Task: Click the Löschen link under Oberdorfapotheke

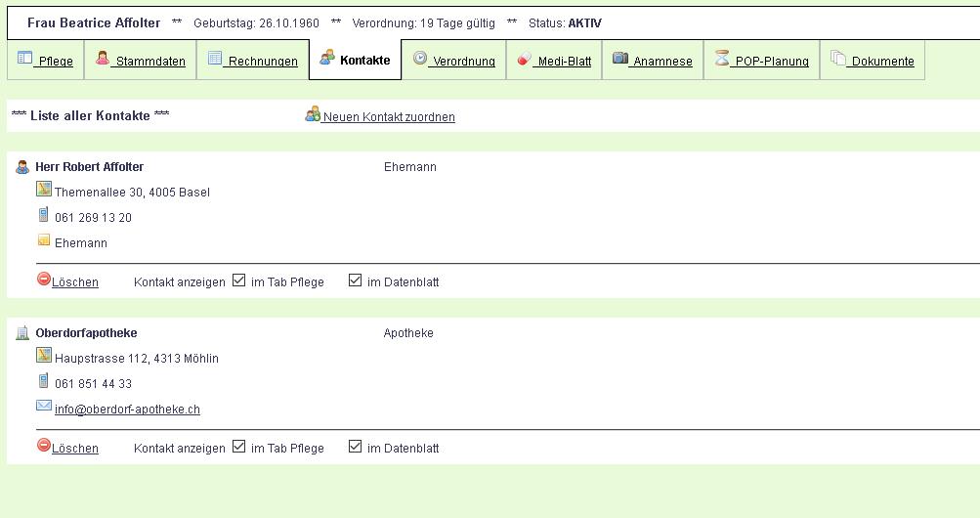Action: point(75,449)
